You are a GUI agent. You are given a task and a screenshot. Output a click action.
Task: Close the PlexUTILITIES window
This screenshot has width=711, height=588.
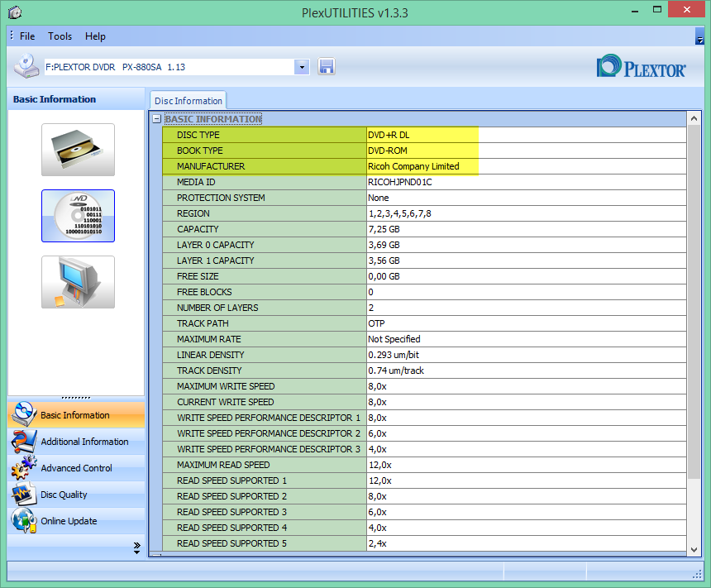686,10
